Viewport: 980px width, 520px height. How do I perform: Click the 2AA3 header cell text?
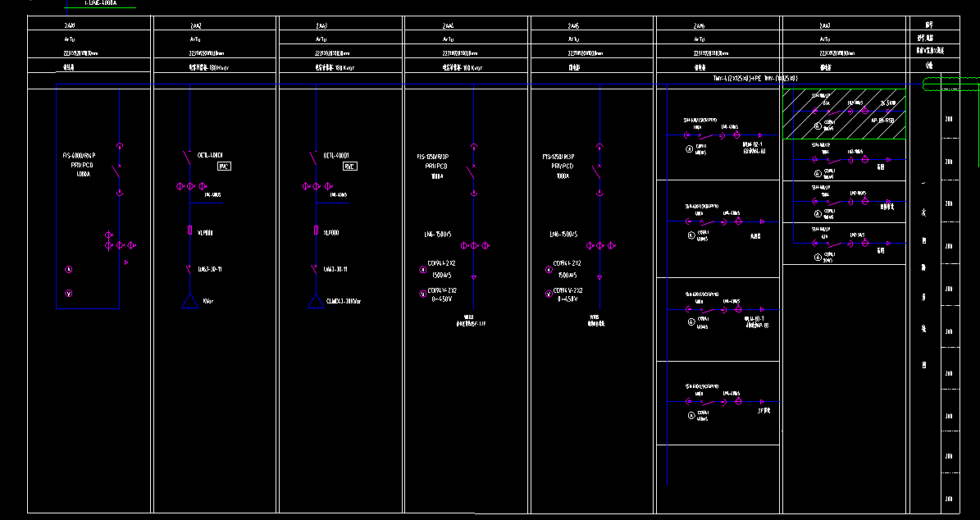click(321, 25)
